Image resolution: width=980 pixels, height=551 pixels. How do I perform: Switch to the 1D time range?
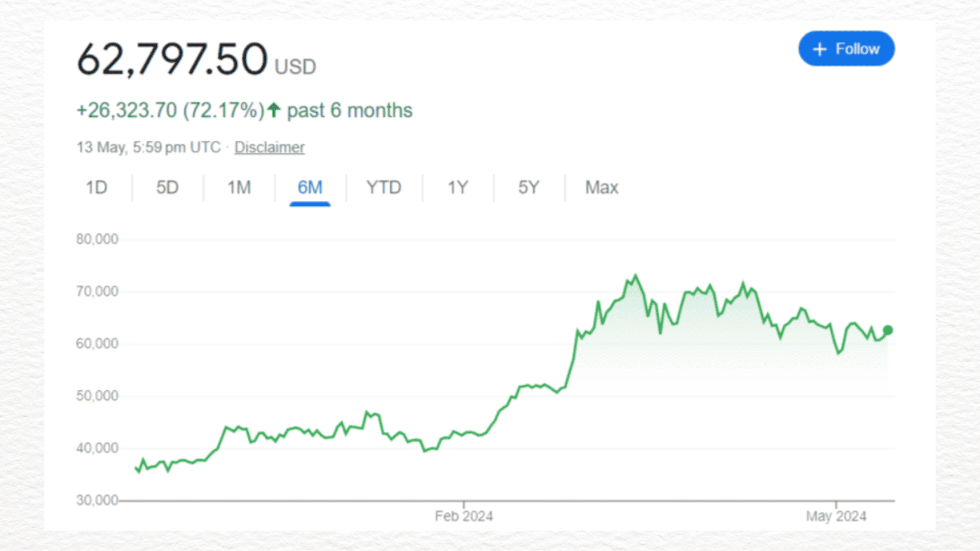point(96,188)
